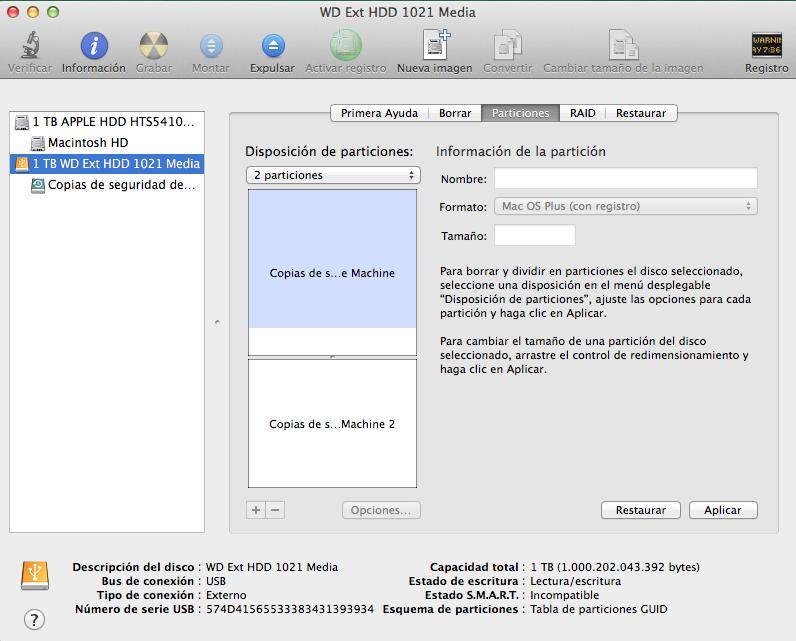
Task: Switch to the Primera Ayuda tab
Action: pyautogui.click(x=379, y=113)
